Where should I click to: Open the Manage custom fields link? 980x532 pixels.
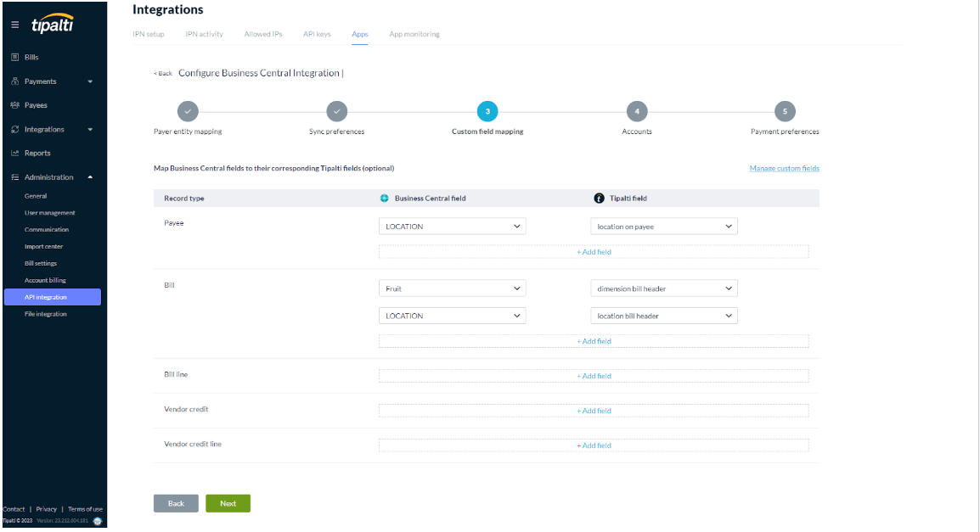click(x=784, y=169)
